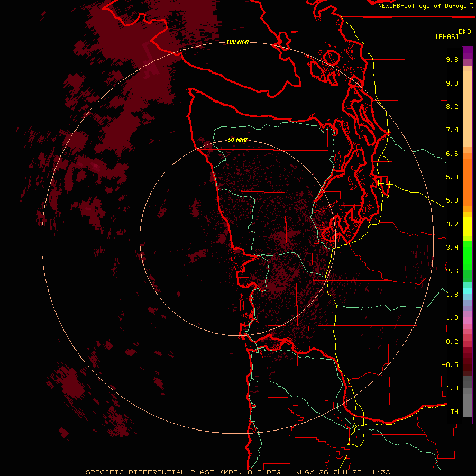
Task: Click the 7.4 scale value
Action: point(452,130)
